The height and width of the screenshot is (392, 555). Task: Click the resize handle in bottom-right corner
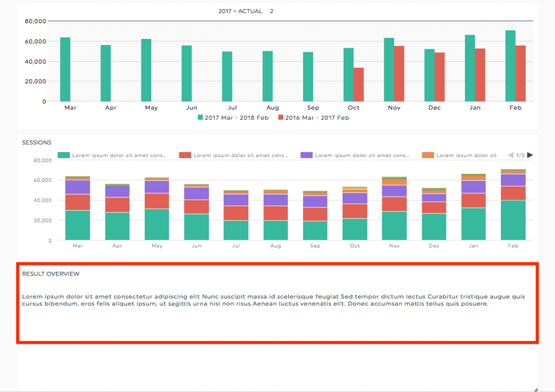click(535, 388)
